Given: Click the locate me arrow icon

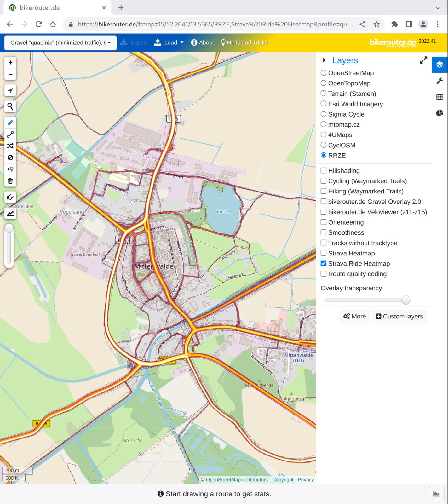Looking at the screenshot, I should 10,91.
